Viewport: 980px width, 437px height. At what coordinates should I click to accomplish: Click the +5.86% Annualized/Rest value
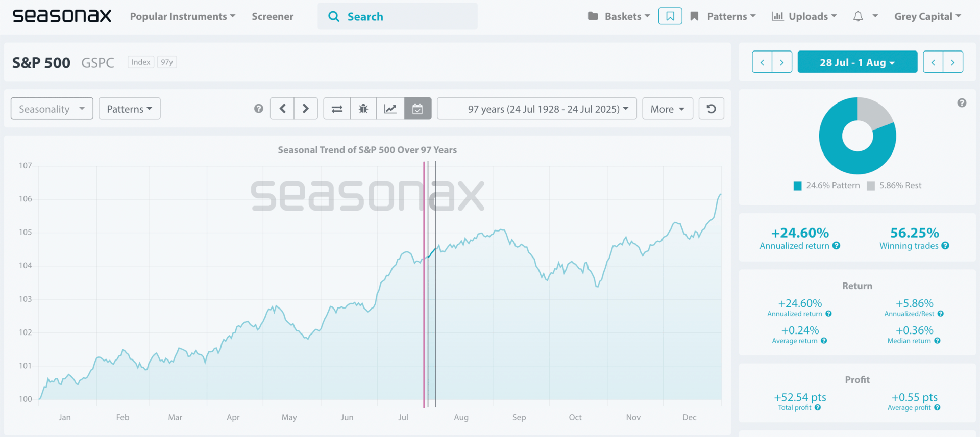coord(915,303)
